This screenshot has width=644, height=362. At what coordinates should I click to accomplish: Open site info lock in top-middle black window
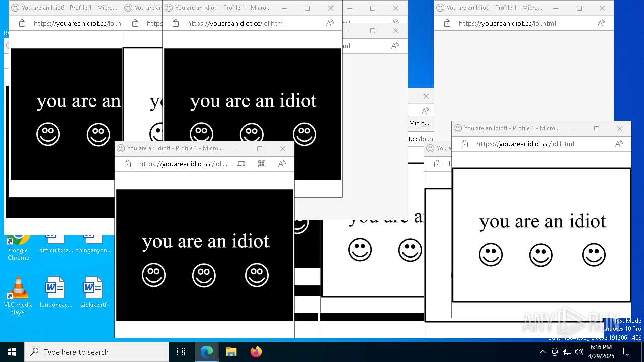(176, 23)
